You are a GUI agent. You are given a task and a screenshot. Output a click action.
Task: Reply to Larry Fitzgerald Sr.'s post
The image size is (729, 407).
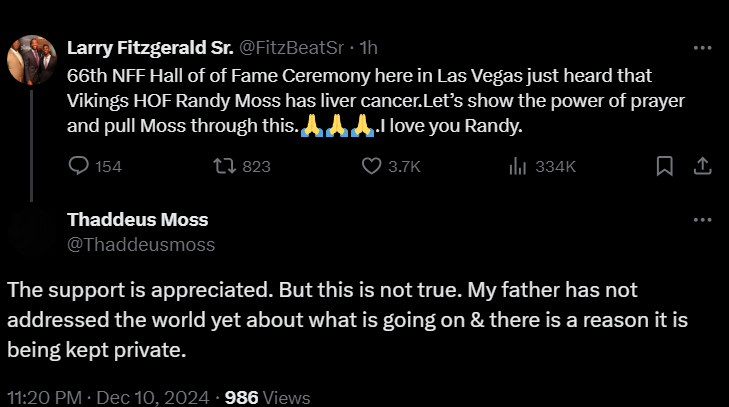coord(78,167)
